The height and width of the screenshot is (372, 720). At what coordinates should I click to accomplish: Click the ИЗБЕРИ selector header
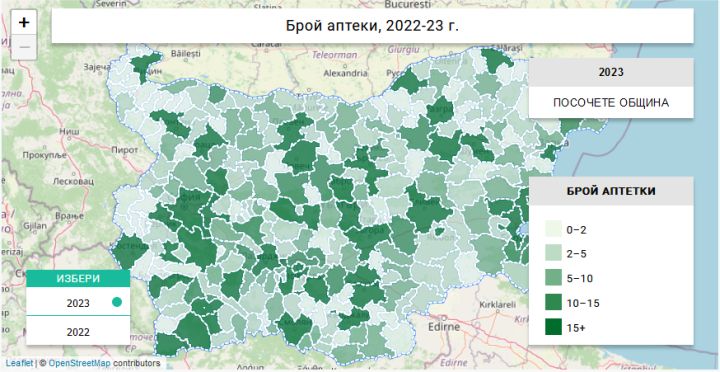pyautogui.click(x=78, y=278)
